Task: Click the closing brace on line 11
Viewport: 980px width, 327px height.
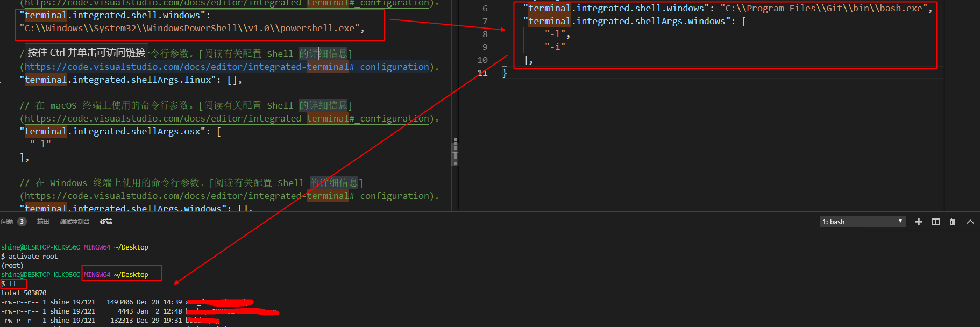Action: tap(505, 73)
